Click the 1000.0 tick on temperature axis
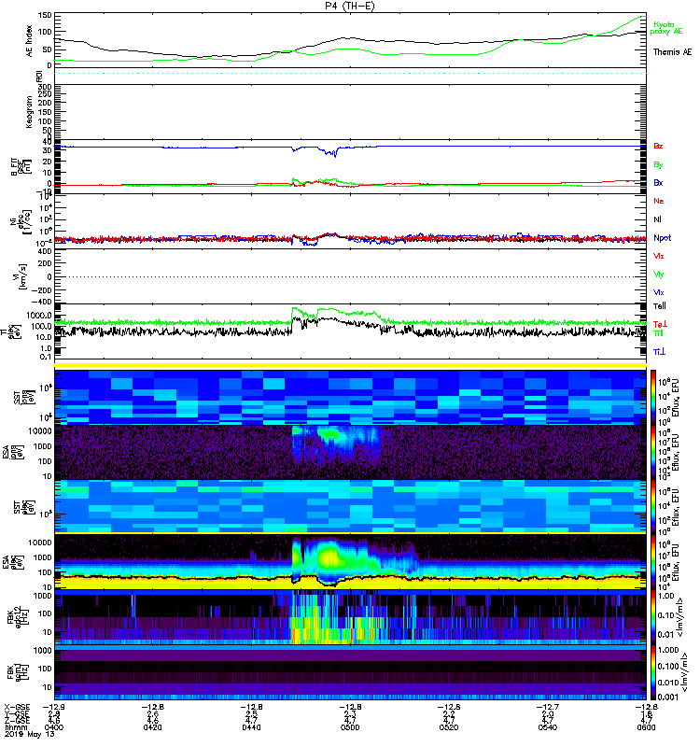 [x=39, y=316]
